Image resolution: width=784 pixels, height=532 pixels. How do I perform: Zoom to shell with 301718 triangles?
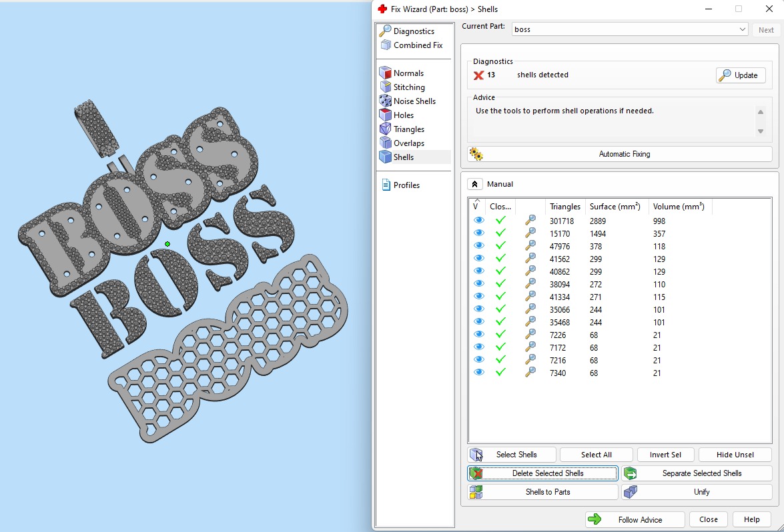click(530, 220)
